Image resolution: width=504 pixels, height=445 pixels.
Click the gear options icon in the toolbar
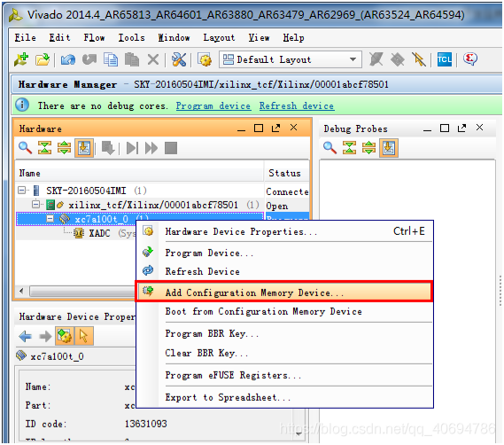(x=205, y=59)
